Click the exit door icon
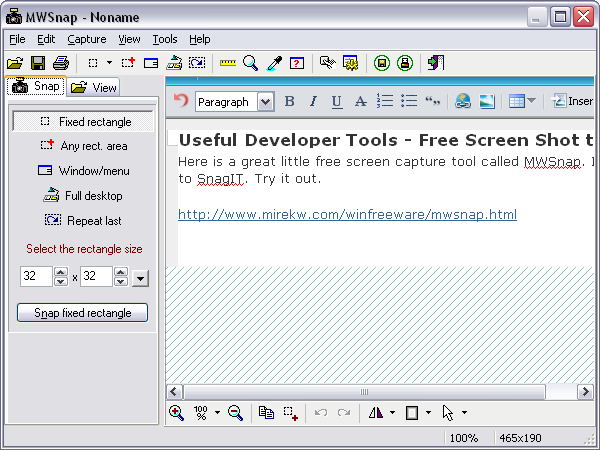 click(x=436, y=63)
